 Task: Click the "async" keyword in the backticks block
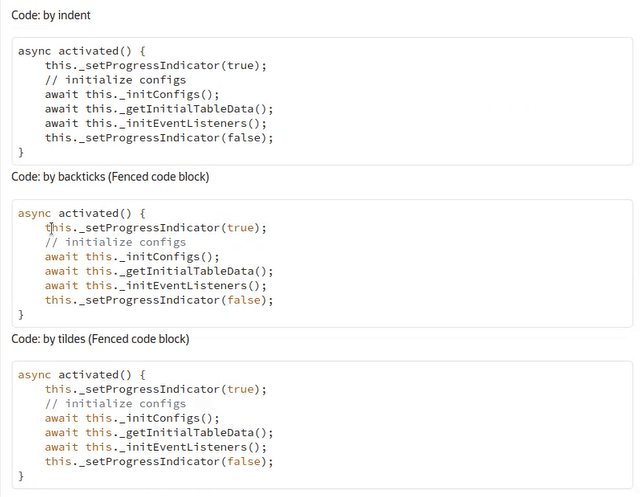click(35, 213)
